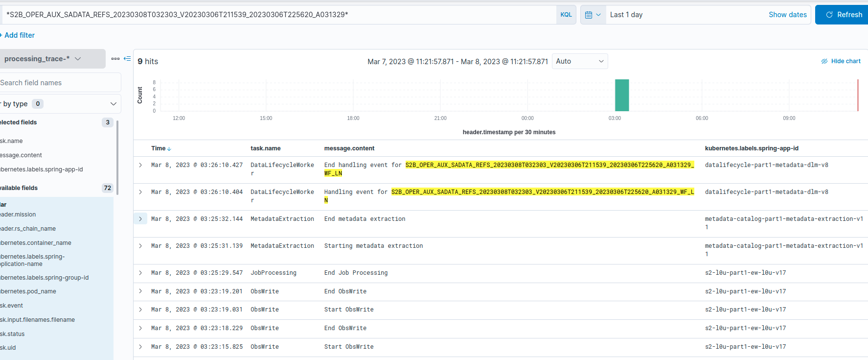Sort by Time column header
The height and width of the screenshot is (360, 868).
[161, 148]
